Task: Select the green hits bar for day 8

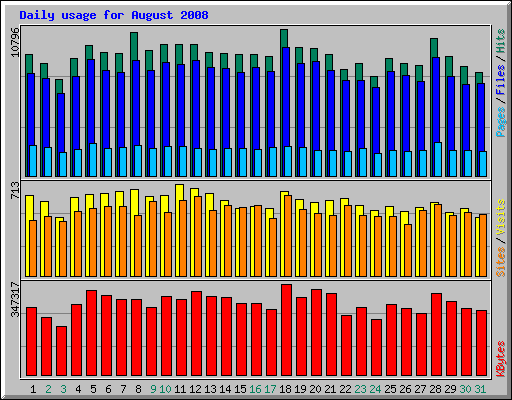Action: (134, 46)
